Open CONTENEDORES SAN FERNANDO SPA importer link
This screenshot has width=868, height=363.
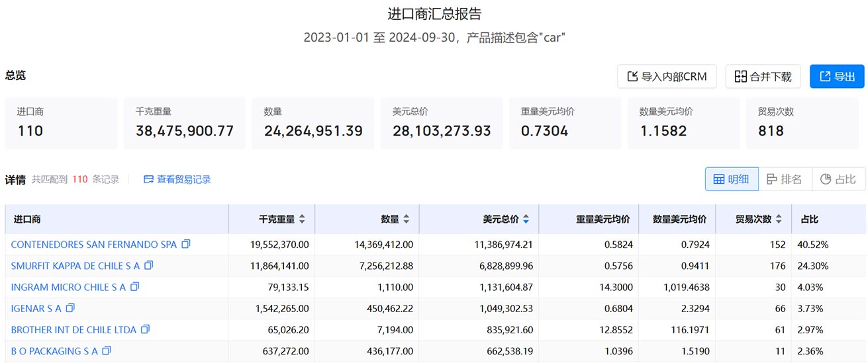(94, 245)
